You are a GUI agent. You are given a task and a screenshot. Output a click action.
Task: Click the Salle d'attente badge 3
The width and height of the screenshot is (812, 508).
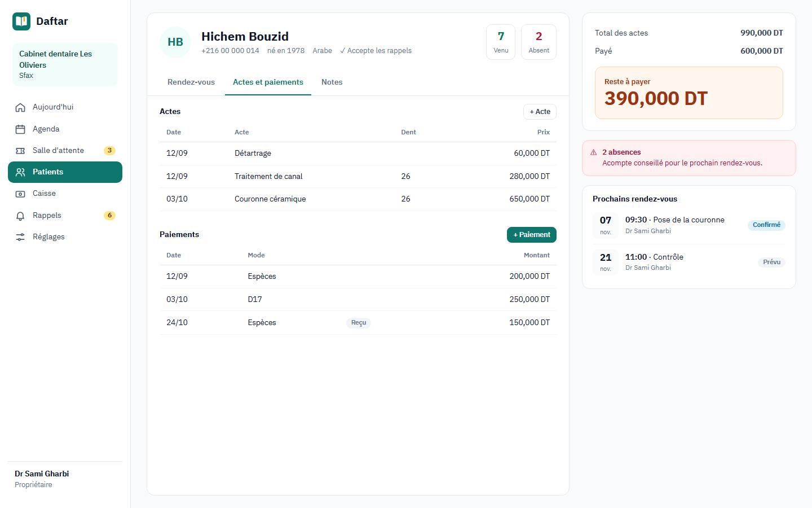tap(109, 151)
